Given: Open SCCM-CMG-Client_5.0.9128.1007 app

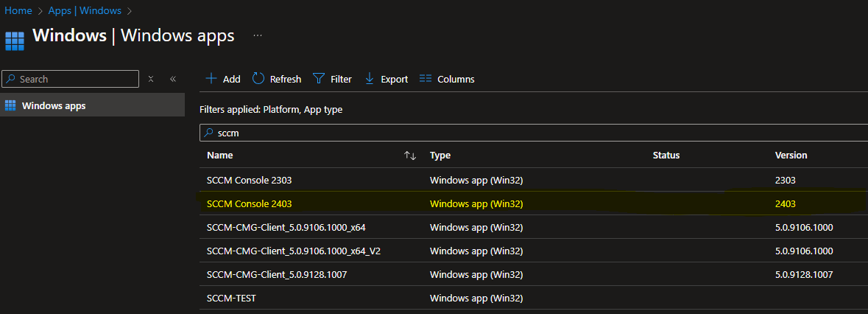Looking at the screenshot, I should pos(277,274).
